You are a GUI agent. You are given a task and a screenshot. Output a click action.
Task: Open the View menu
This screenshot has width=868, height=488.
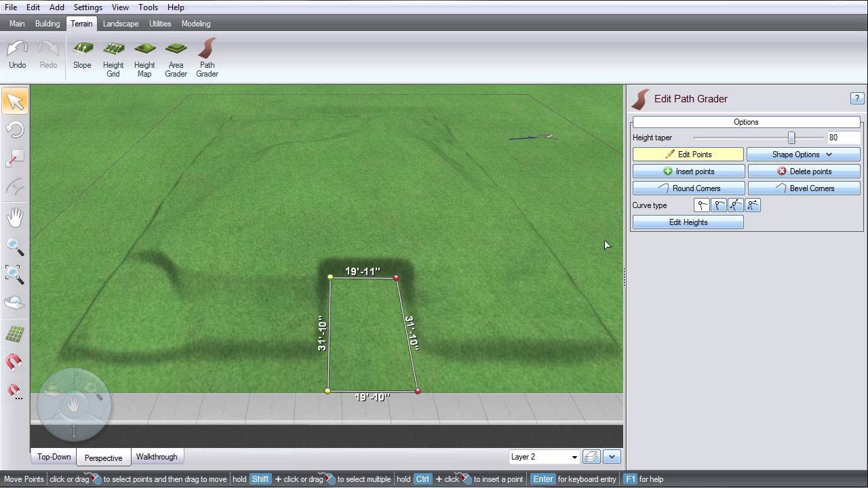(120, 7)
